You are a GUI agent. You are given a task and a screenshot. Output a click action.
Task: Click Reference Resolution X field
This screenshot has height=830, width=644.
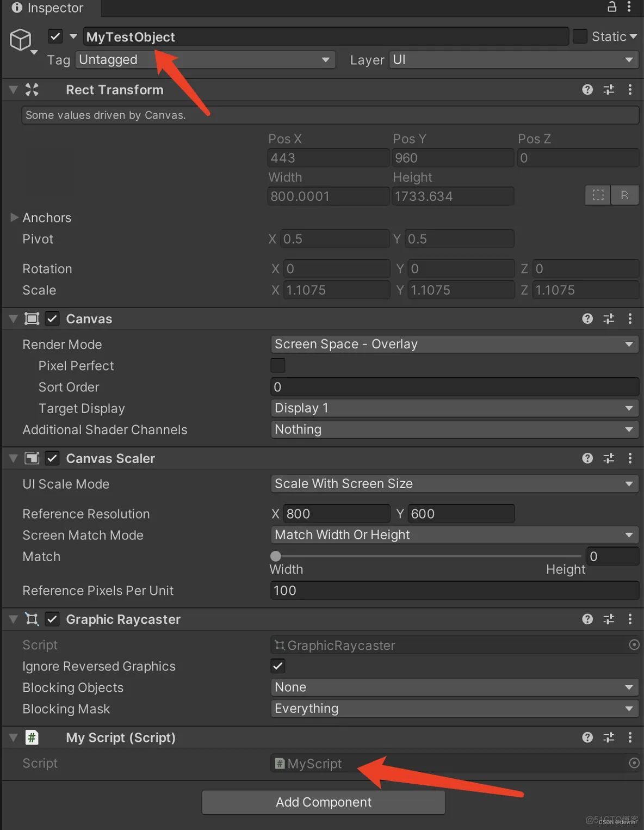coord(337,513)
